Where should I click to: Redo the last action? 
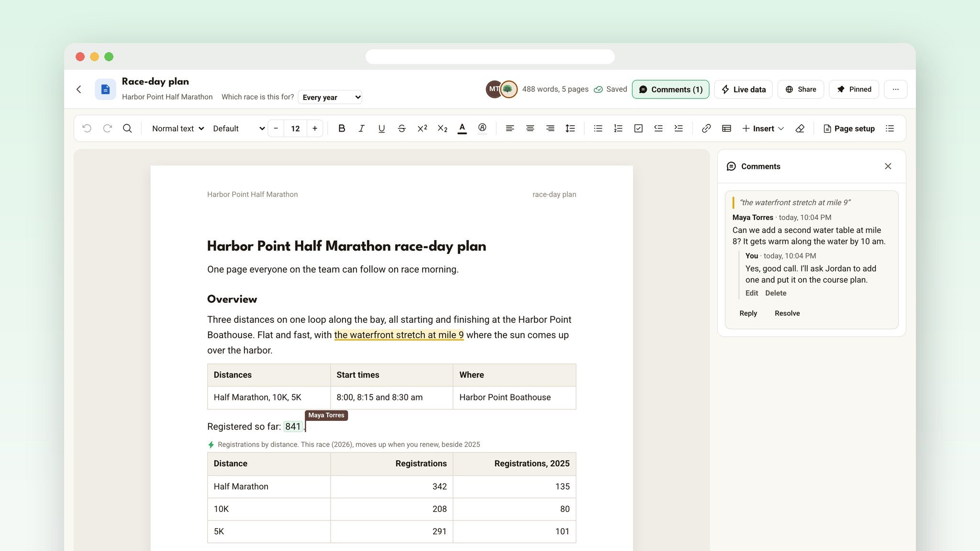coord(107,128)
